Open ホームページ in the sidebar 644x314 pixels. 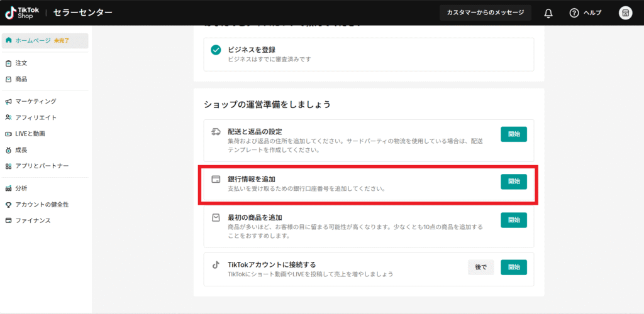[x=45, y=41]
